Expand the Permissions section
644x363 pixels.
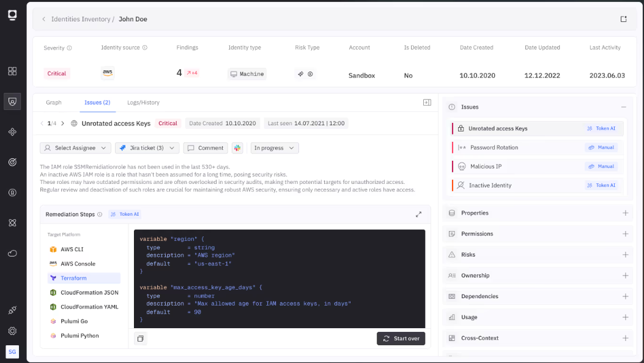click(625, 234)
